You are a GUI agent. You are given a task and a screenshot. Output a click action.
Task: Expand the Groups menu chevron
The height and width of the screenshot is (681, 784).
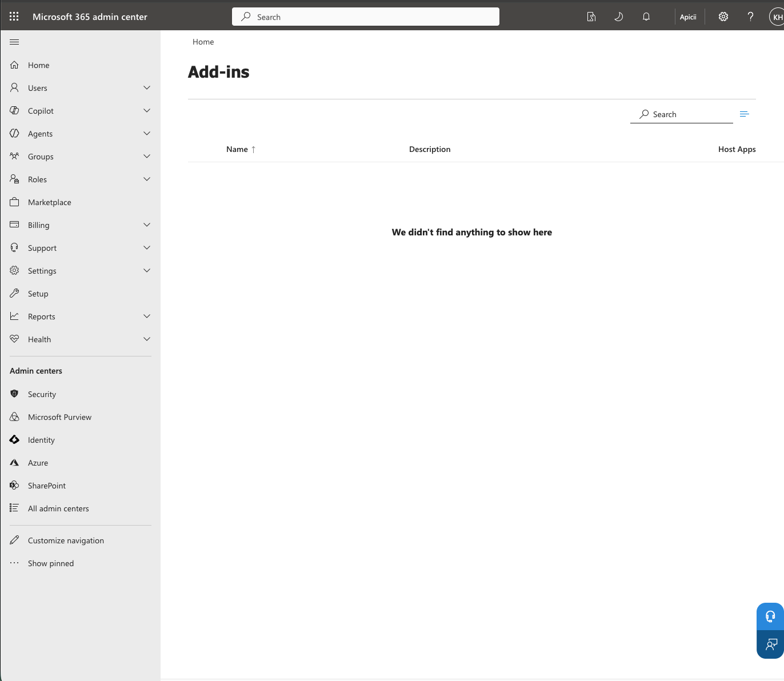pyautogui.click(x=147, y=157)
